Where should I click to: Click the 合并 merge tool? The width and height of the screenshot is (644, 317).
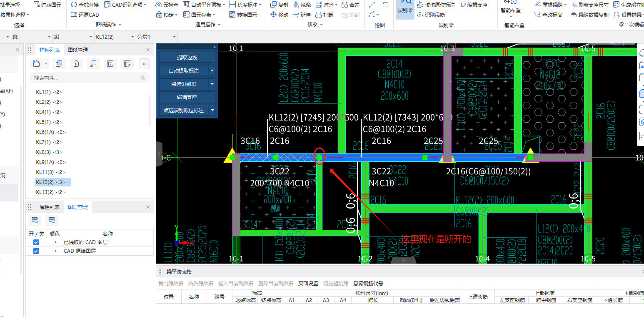point(350,5)
